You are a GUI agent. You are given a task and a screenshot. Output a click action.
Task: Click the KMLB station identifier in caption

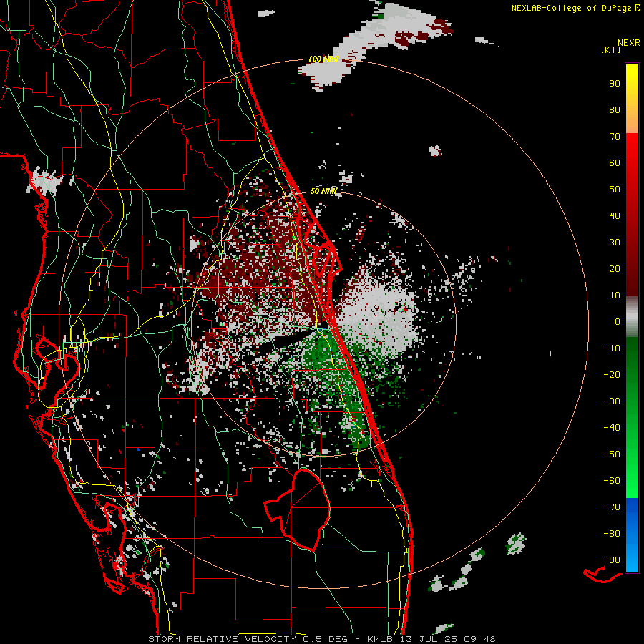point(380,639)
